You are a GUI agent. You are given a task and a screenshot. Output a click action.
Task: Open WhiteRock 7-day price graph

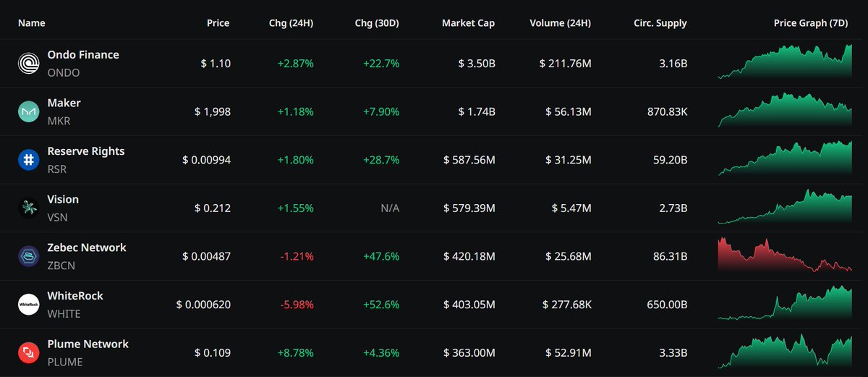click(x=785, y=302)
